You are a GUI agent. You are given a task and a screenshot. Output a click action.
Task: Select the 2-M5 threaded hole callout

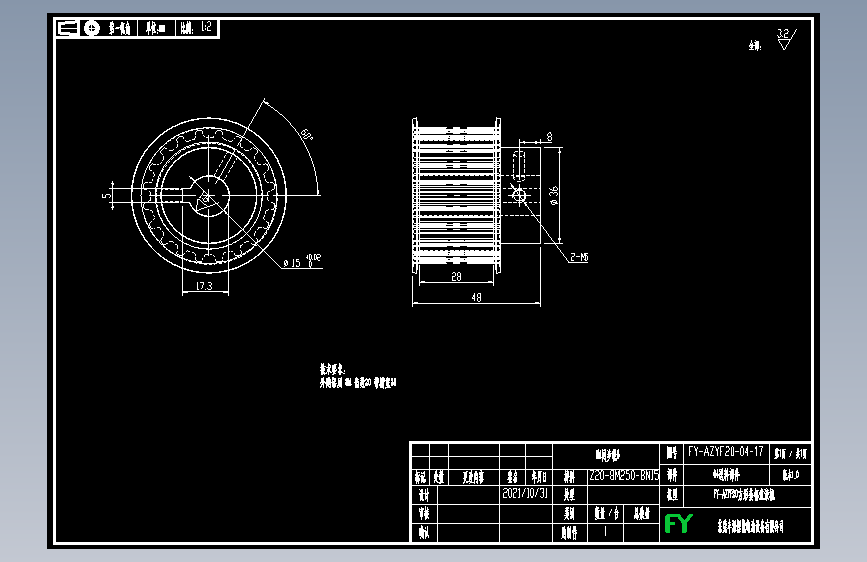click(579, 257)
